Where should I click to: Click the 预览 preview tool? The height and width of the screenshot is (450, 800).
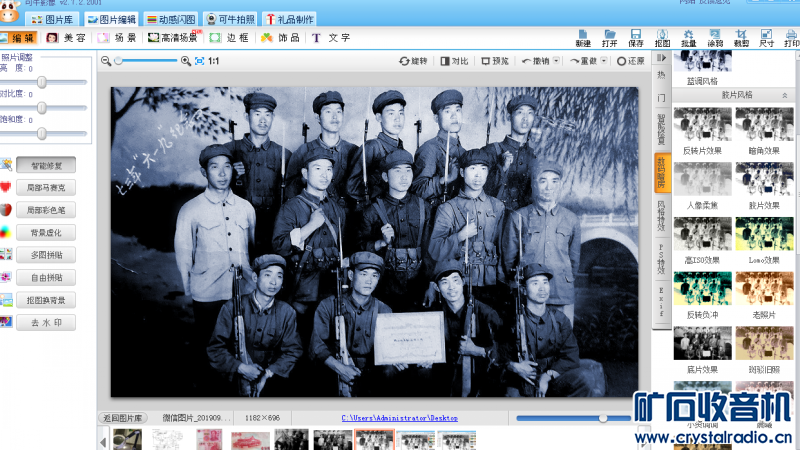[495, 61]
